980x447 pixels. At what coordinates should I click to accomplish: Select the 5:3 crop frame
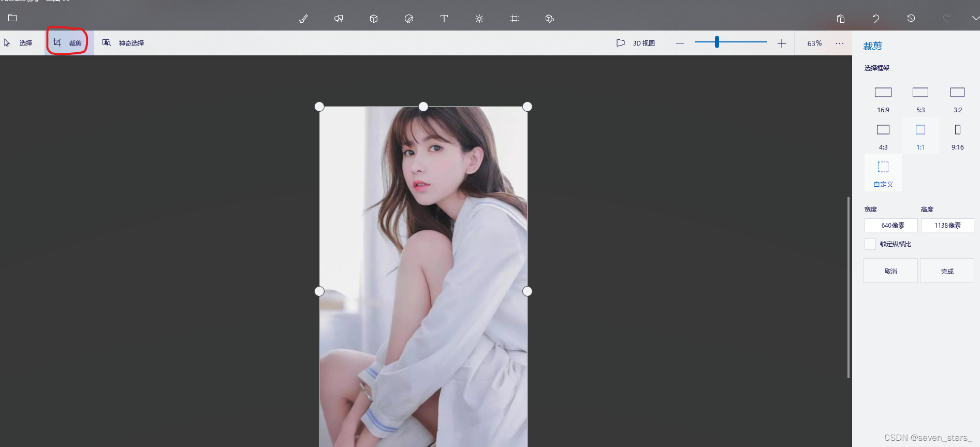pos(920,99)
